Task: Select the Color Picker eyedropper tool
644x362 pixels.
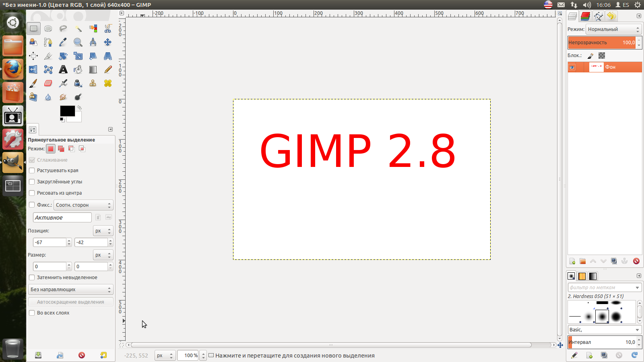Action: 63,42
